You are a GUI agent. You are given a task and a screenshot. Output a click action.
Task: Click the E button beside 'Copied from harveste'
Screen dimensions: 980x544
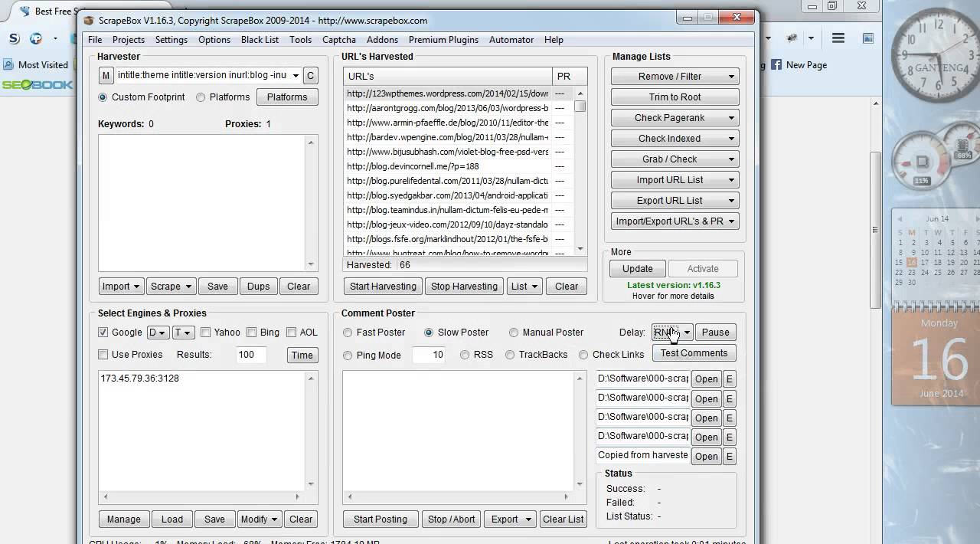pyautogui.click(x=729, y=456)
